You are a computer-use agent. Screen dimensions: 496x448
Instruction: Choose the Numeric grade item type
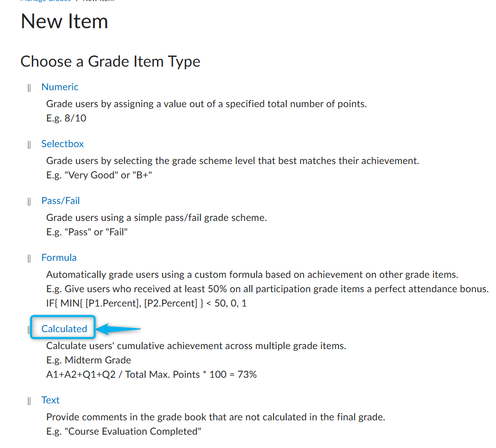click(60, 87)
